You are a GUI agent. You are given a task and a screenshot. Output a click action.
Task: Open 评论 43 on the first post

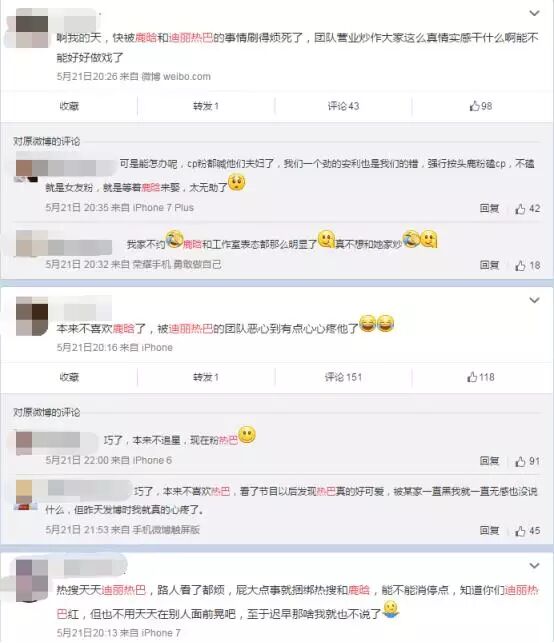pyautogui.click(x=343, y=106)
